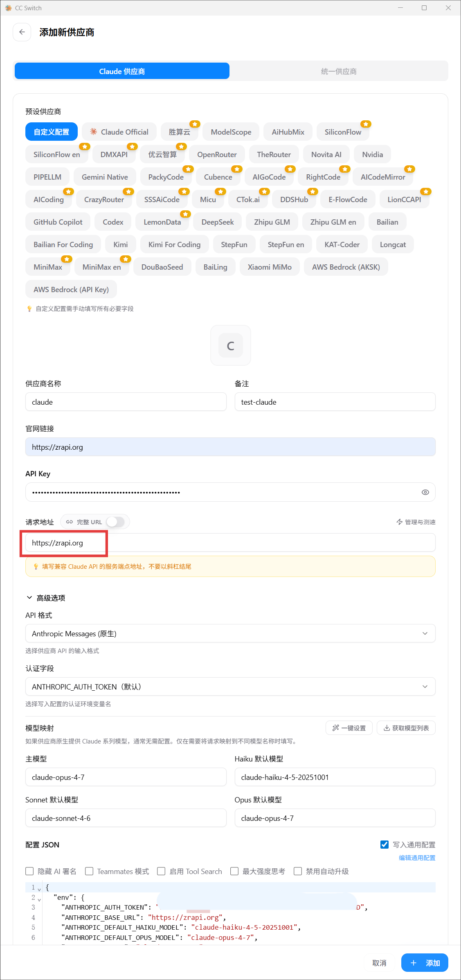Select the Zhipu GLM en preset
461x980 pixels.
(x=333, y=222)
